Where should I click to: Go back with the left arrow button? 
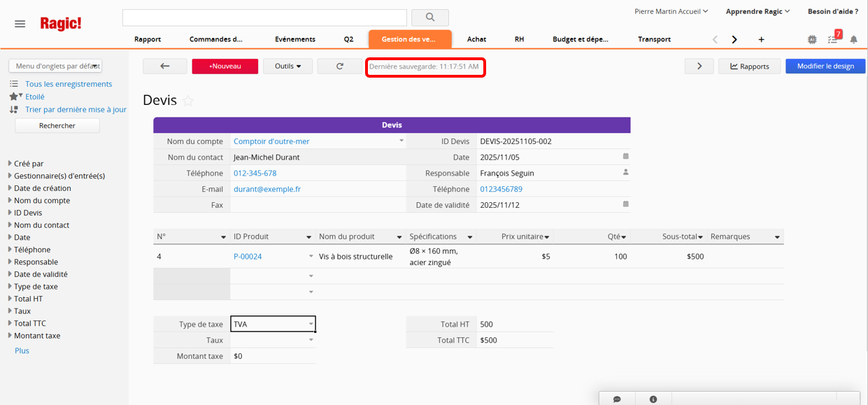164,66
